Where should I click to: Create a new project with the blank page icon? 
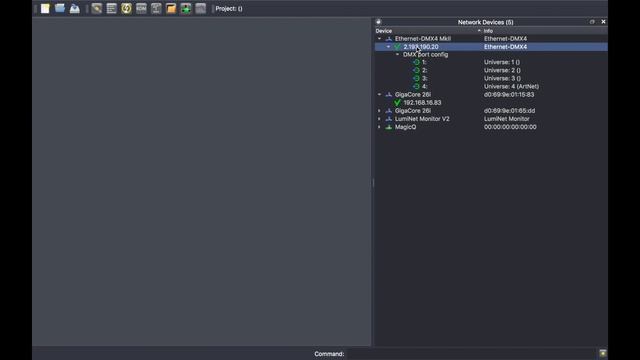(45, 9)
